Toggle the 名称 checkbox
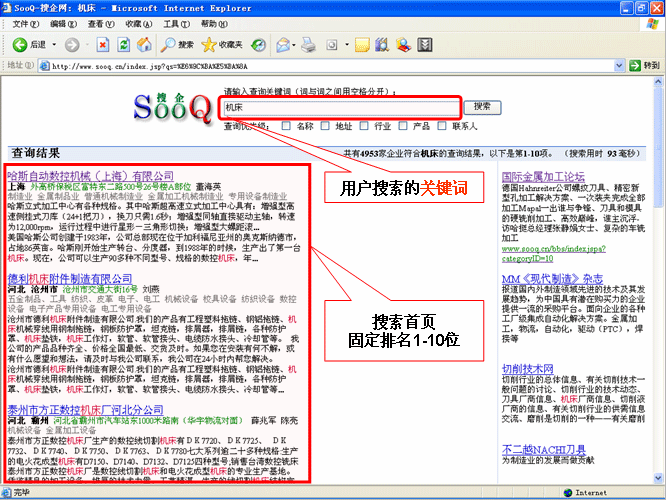The height and width of the screenshot is (500, 666). tap(286, 126)
